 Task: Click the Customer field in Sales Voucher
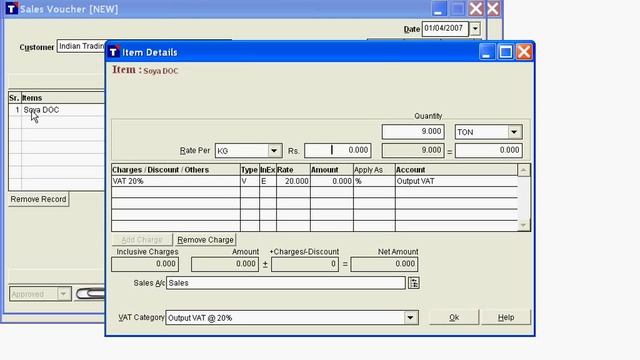point(81,47)
